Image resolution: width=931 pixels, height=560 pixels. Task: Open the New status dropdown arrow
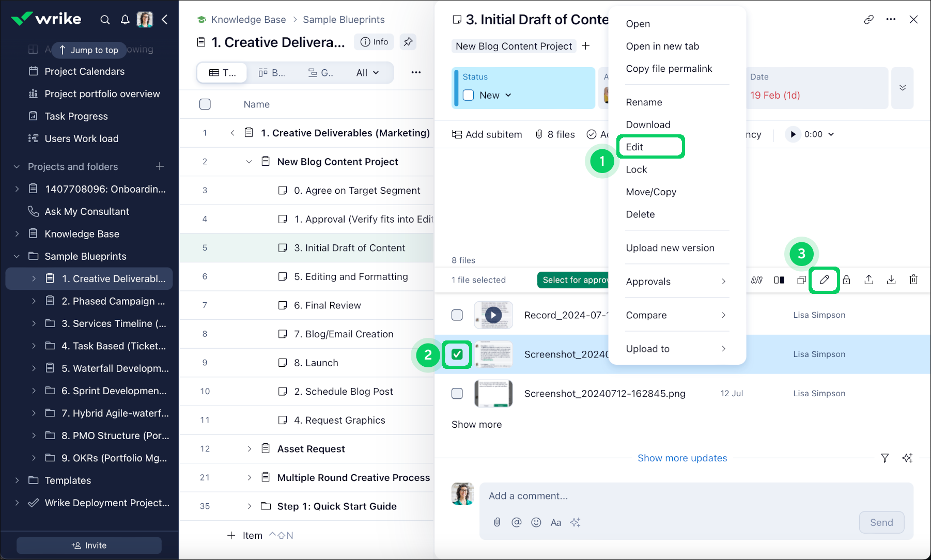tap(508, 95)
